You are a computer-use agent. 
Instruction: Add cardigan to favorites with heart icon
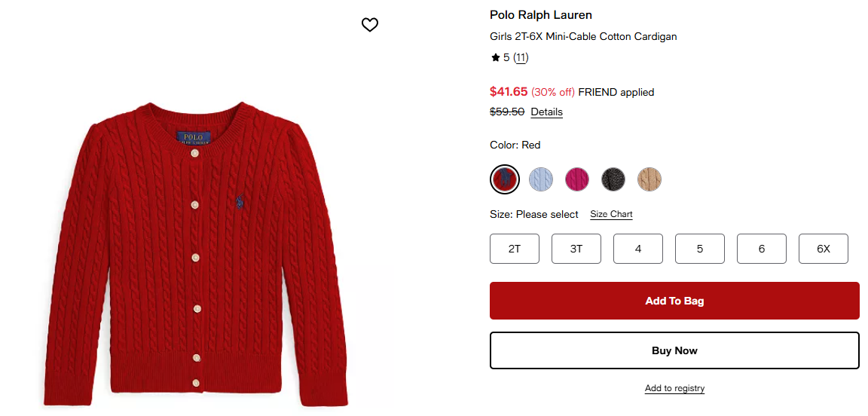(369, 25)
